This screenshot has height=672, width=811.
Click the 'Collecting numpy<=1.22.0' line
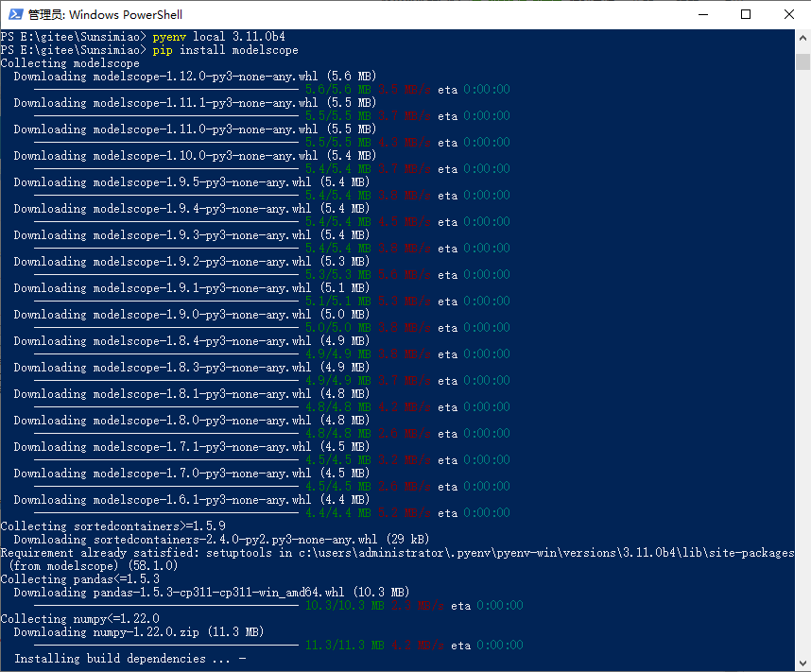[x=79, y=619]
